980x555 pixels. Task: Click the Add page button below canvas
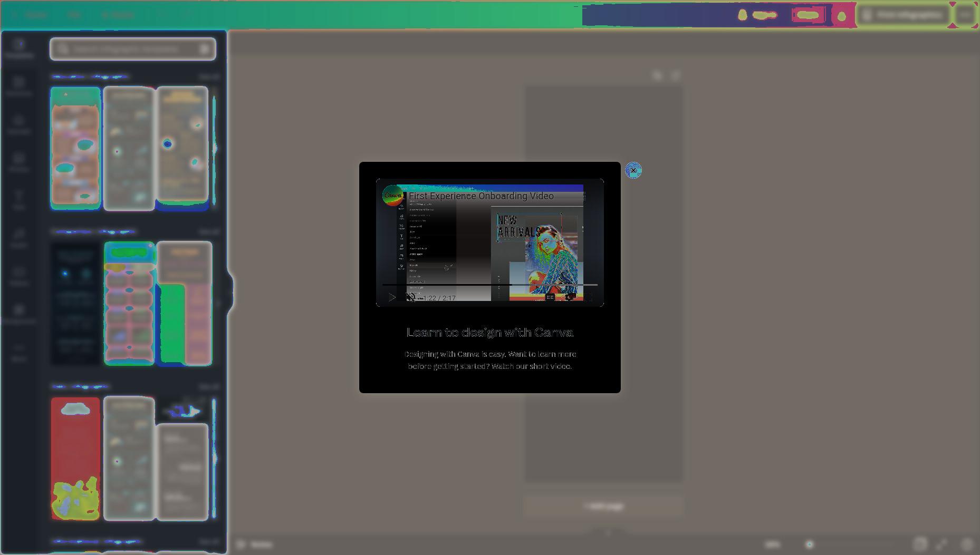[x=603, y=506]
